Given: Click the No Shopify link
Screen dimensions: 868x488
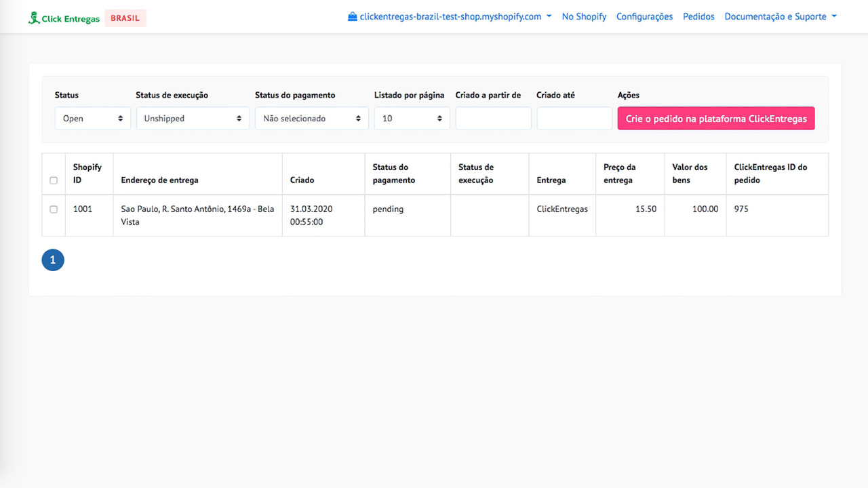Looking at the screenshot, I should click(584, 16).
